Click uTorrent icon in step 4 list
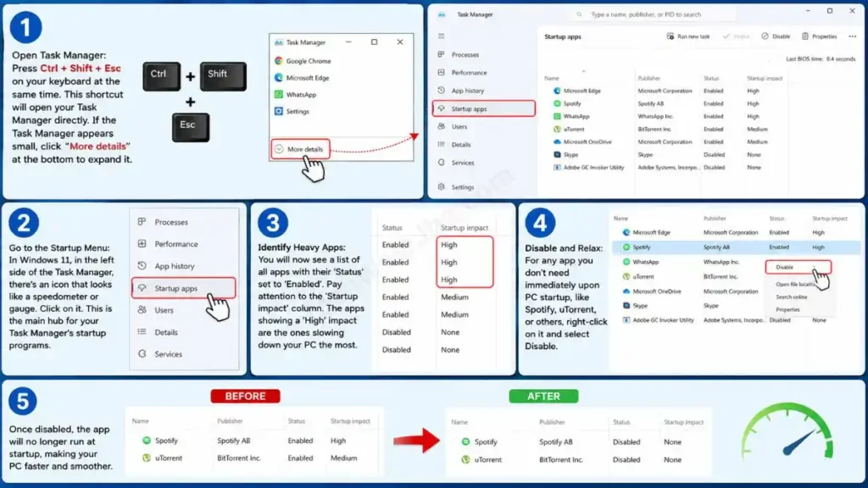 pyautogui.click(x=626, y=277)
